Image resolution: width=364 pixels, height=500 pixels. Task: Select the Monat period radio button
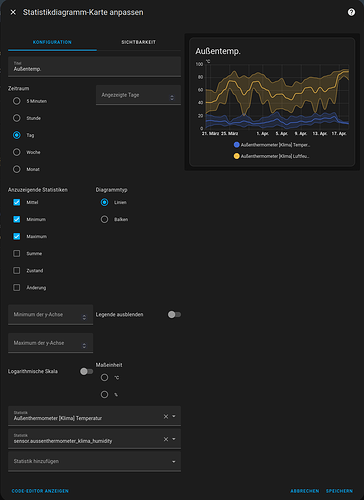click(x=17, y=169)
